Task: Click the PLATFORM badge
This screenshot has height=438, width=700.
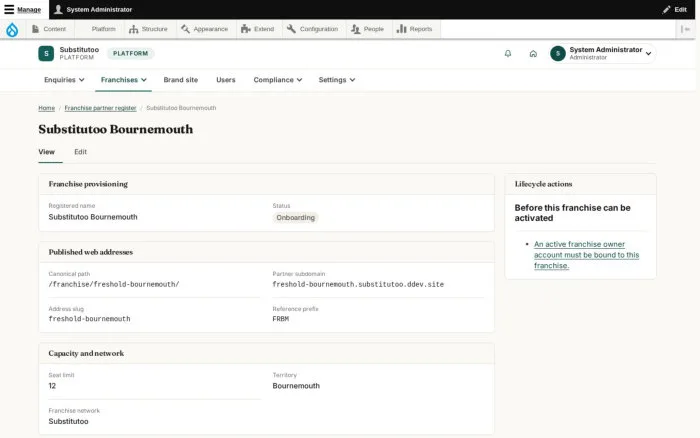Action: pyautogui.click(x=130, y=54)
